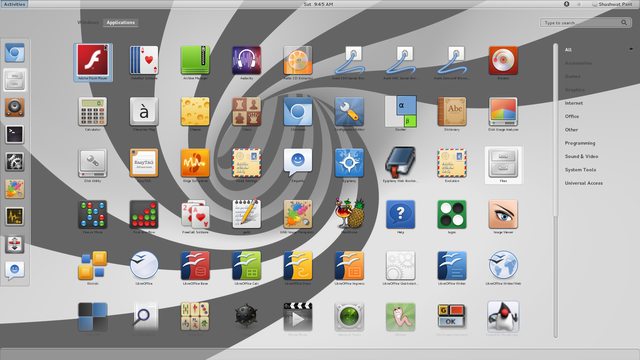640x360 pixels.
Task: Launch Audacity audio editor
Action: (247, 60)
